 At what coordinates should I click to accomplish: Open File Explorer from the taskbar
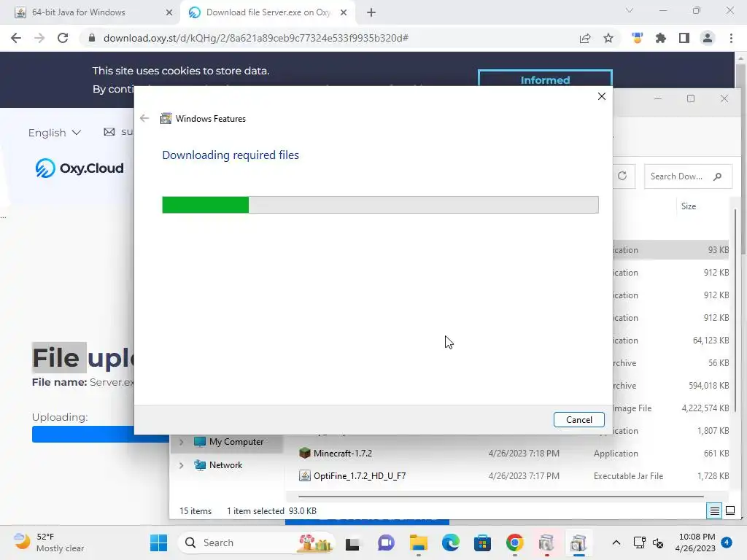coord(418,542)
